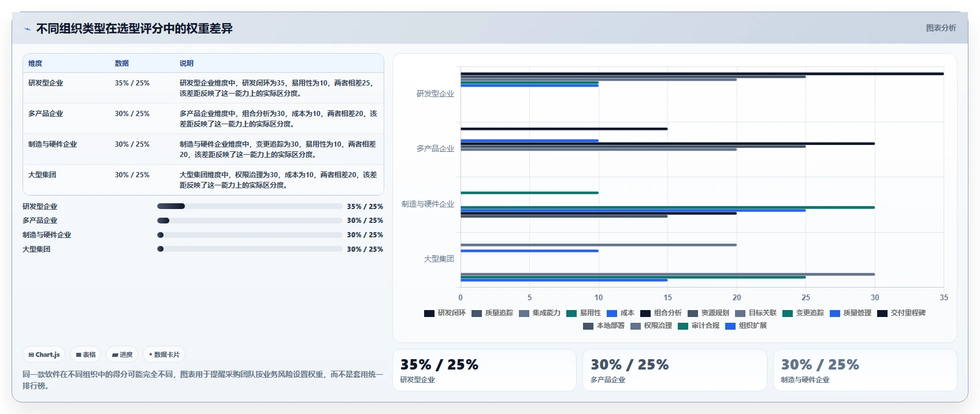Click the 图表分析 label in header
The image size is (980, 414).
pyautogui.click(x=941, y=28)
